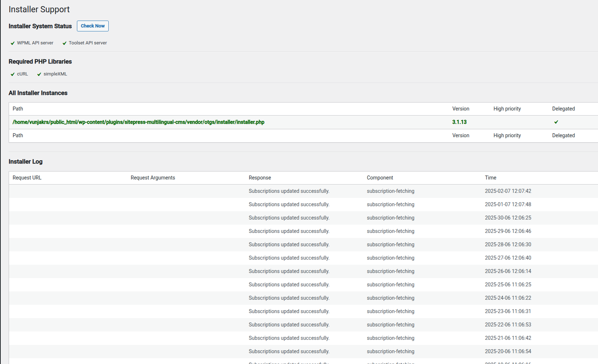
Task: Click the log time 2025-02-07 12:07:42
Action: 508,191
